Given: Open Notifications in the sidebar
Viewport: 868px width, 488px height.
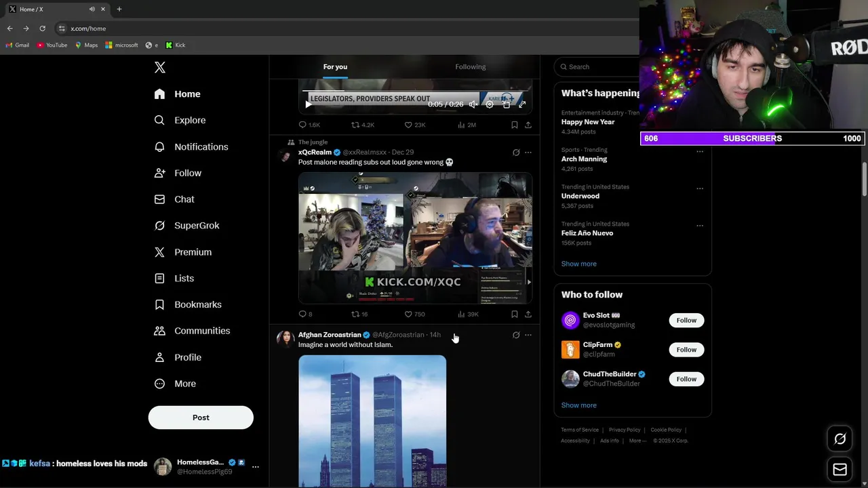Looking at the screenshot, I should coord(191,146).
